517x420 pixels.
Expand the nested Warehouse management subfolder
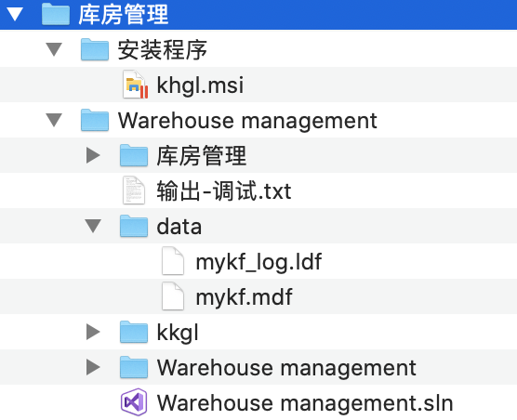(93, 367)
